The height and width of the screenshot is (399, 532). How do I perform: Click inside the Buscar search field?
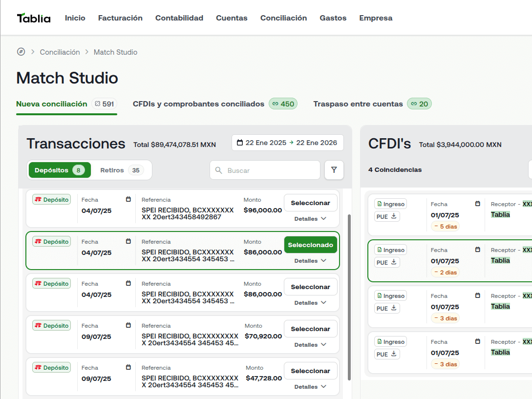(x=264, y=170)
